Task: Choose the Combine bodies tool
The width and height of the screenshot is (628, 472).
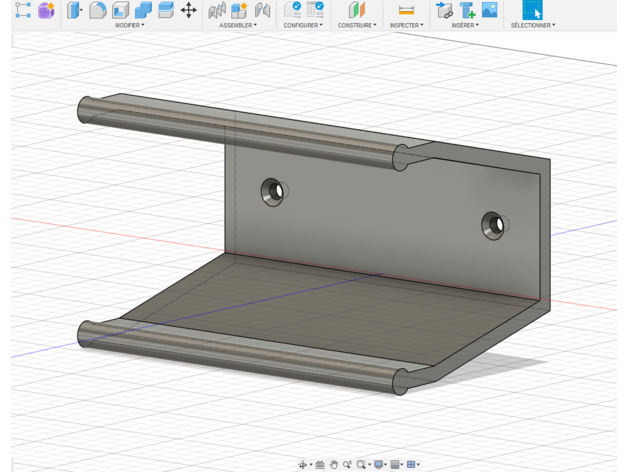Action: [143, 10]
